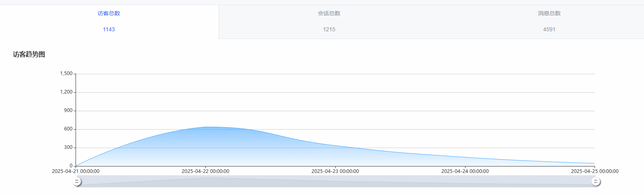The image size is (644, 195).
Task: Click the trend curve peak above 2025-04-22
Action: pyautogui.click(x=207, y=127)
